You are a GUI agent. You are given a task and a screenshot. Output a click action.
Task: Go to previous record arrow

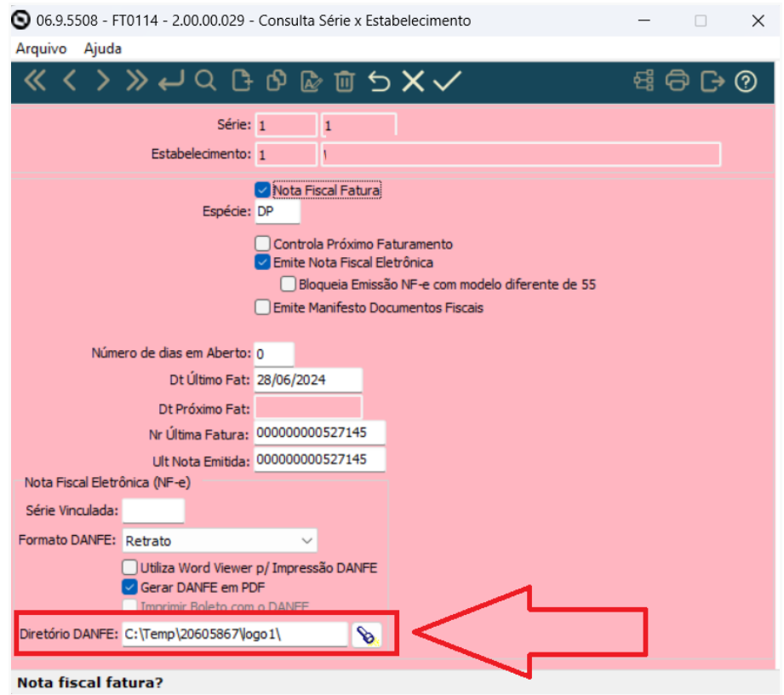point(70,81)
